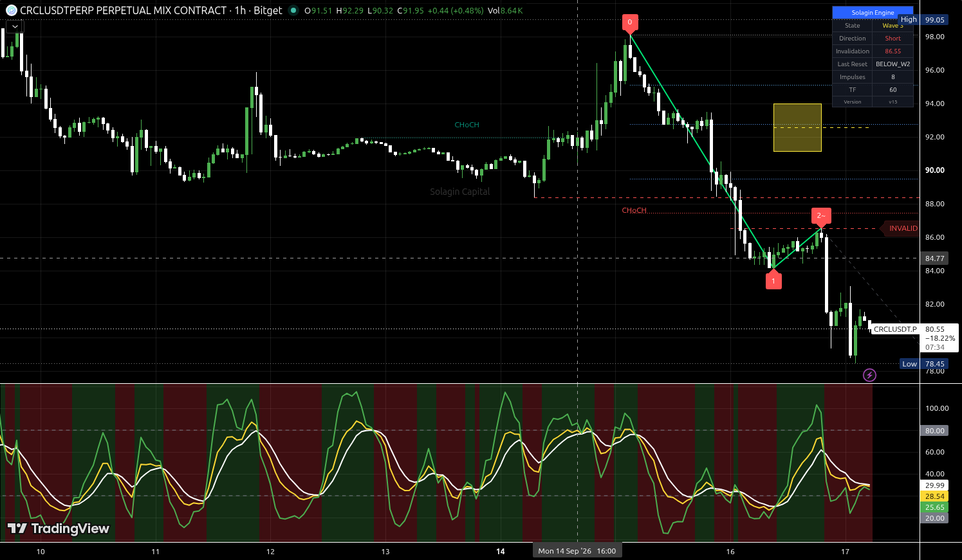Click 60.00 on the oscillator scale
Screen dimensions: 962x560
coord(934,452)
